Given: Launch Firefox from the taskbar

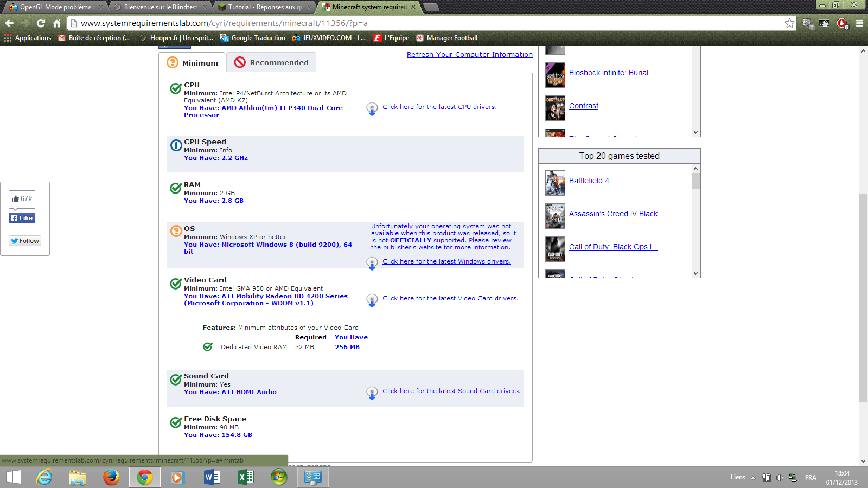Looking at the screenshot, I should tap(111, 477).
